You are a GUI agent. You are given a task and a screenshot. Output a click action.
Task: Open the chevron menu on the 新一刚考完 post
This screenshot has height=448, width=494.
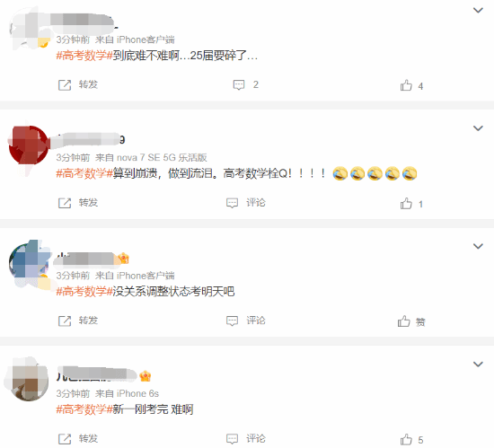click(x=478, y=364)
